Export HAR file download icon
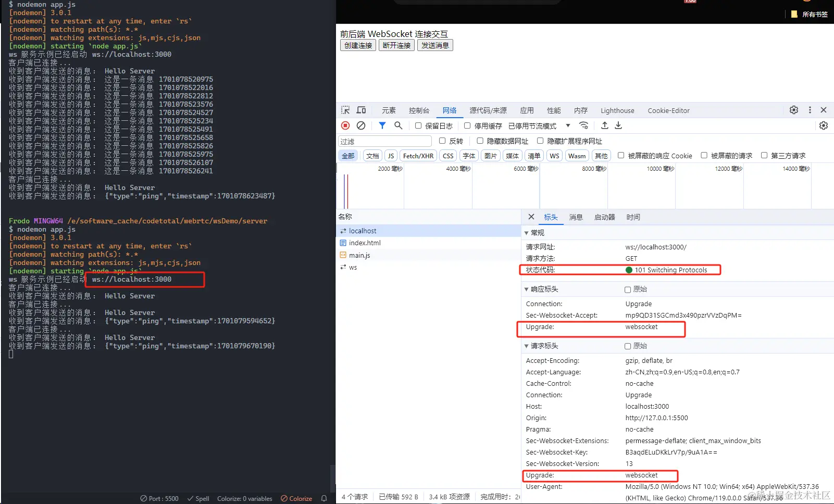Viewport: 834px width, 504px height. point(618,125)
